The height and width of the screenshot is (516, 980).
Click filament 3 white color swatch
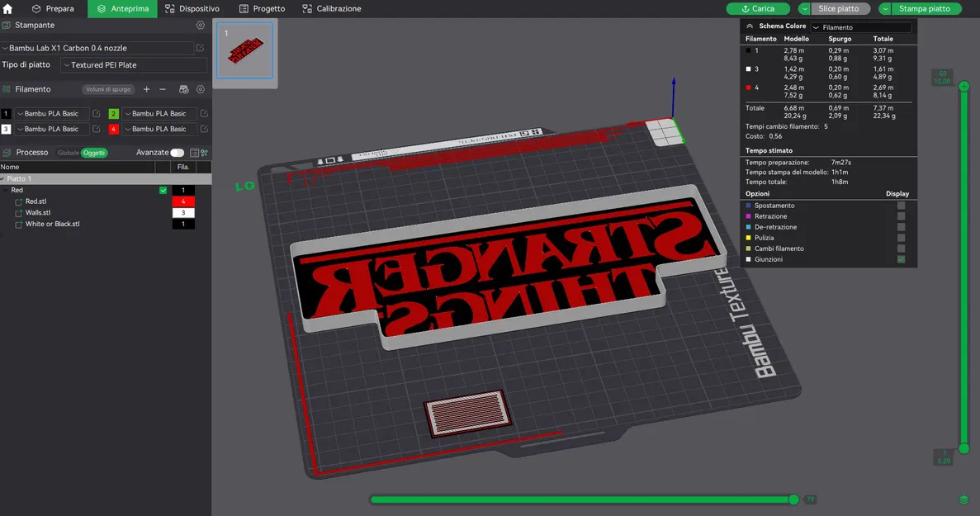(x=6, y=129)
